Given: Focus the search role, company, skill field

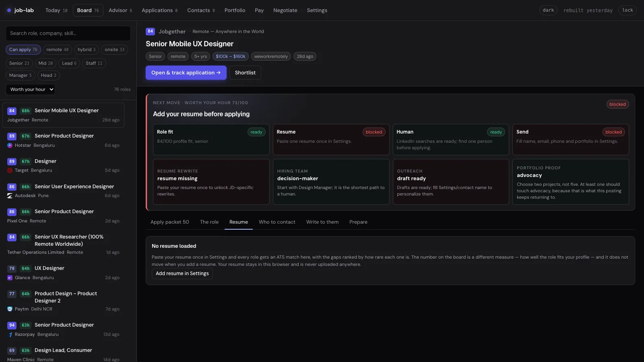Looking at the screenshot, I should click(x=68, y=33).
